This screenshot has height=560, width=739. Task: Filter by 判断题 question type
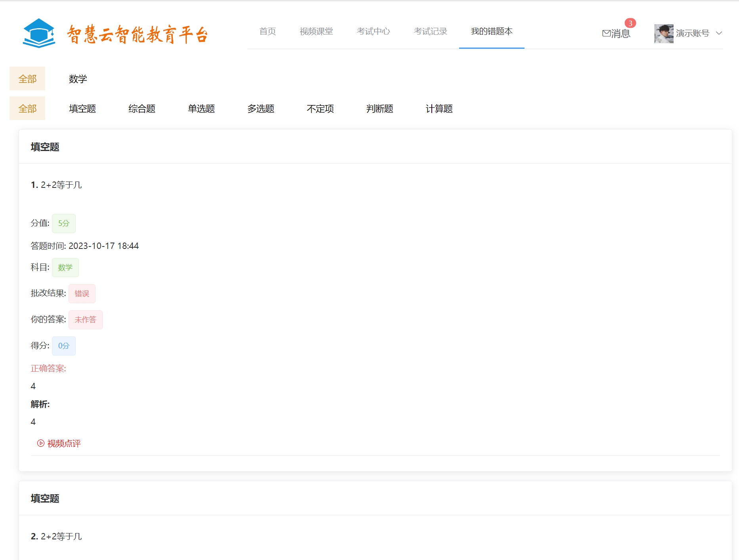coord(380,109)
